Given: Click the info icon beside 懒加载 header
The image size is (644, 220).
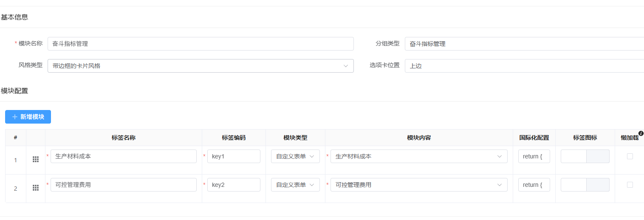Looking at the screenshot, I should click(x=641, y=133).
